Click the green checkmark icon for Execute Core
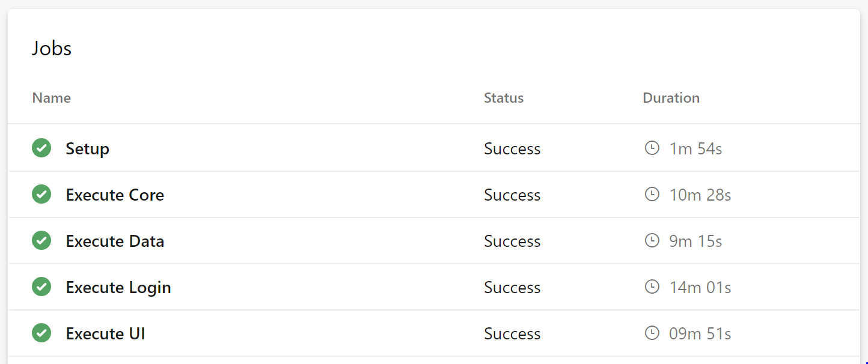868x364 pixels. (x=41, y=194)
